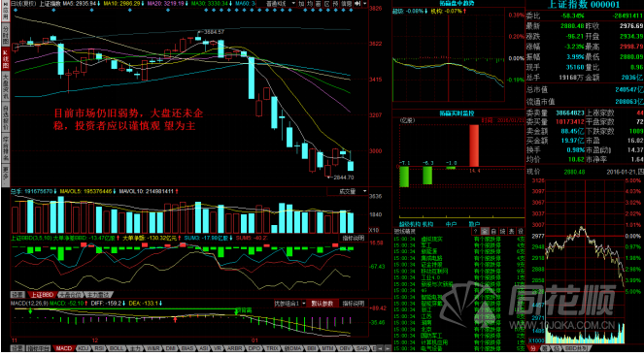Image resolution: width=644 pixels, height=356 pixels.
Task: Click the 设 settings icon in the news panel
Action: [x=521, y=231]
